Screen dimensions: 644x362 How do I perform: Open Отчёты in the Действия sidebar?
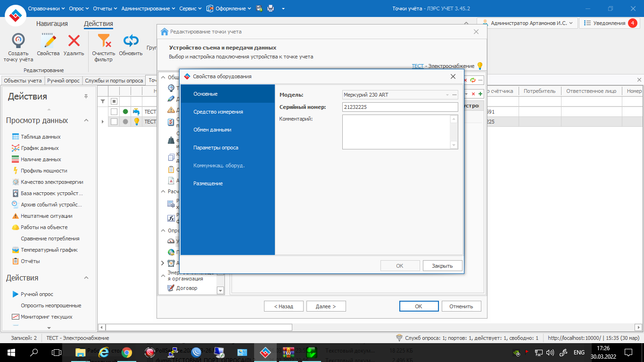(30, 261)
